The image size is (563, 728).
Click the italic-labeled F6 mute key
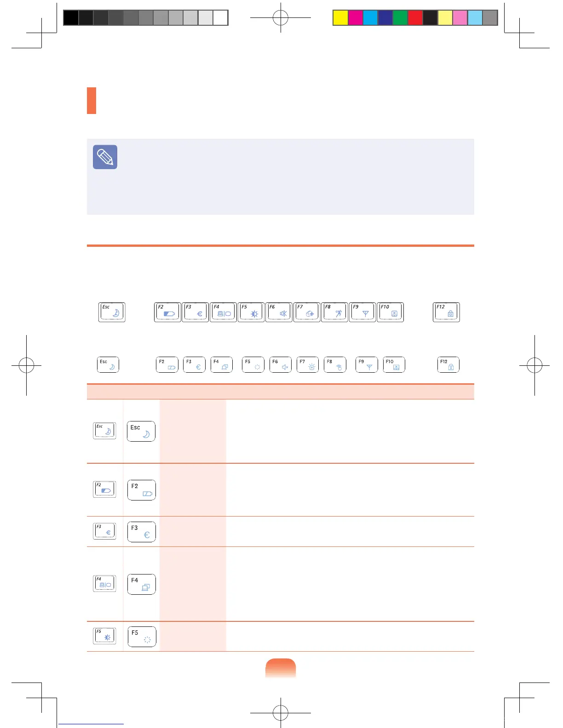pyautogui.click(x=279, y=312)
